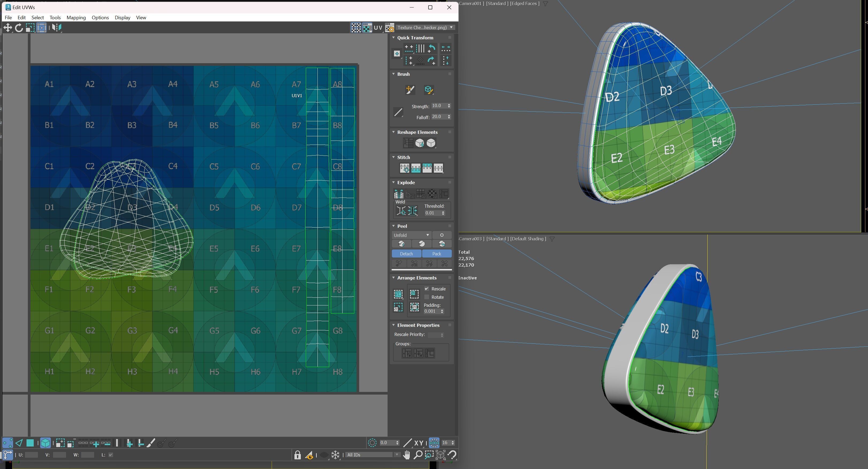Open the Tools menu
Screen dimensions: 868x469
(x=55, y=17)
